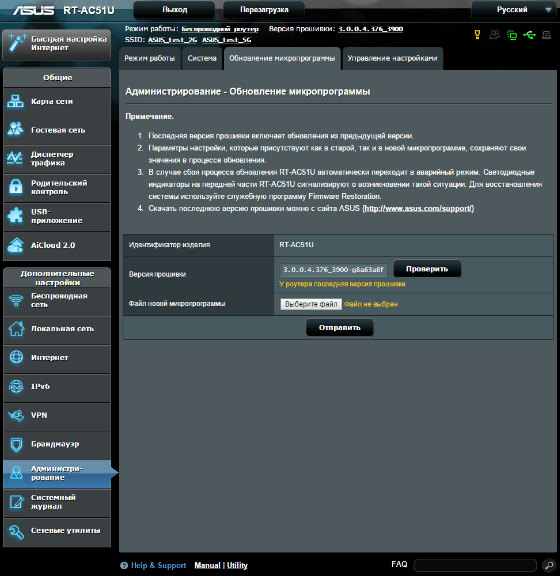The width and height of the screenshot is (560, 576).
Task: Open the asus.com/support link
Action: 419,209
